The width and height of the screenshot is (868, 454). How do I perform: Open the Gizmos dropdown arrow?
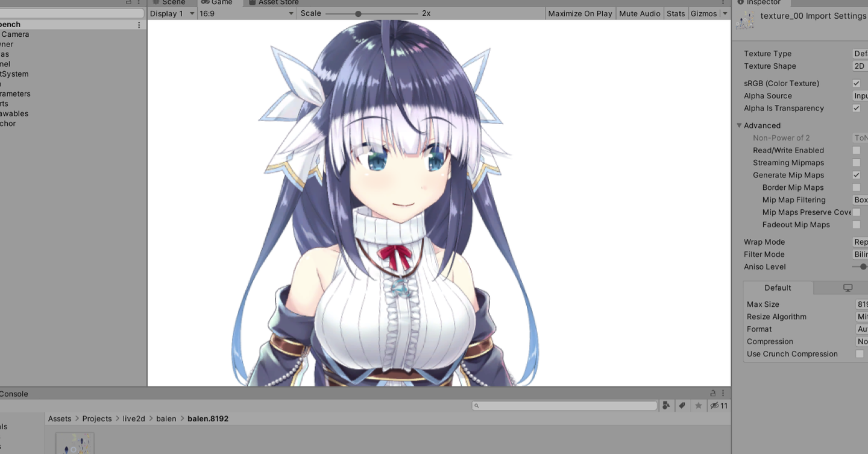725,13
